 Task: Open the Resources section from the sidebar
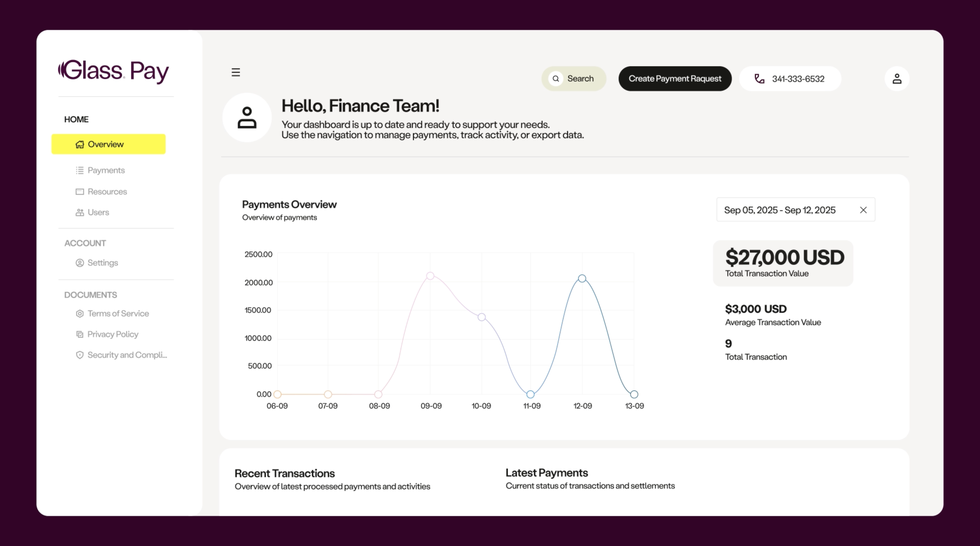click(107, 191)
